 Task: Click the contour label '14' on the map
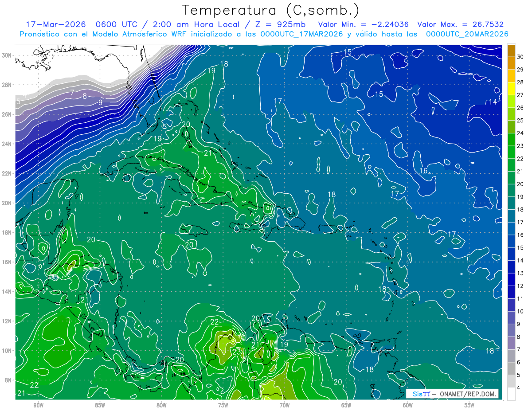493,102
